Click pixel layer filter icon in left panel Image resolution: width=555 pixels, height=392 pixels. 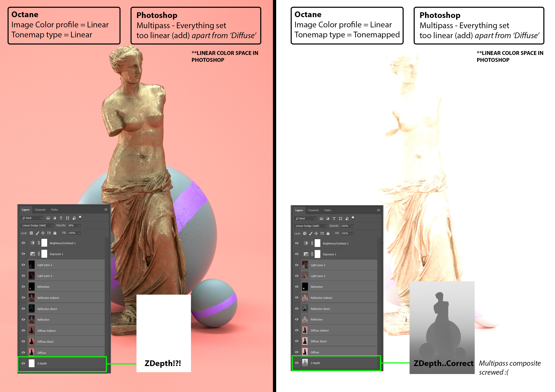48,218
